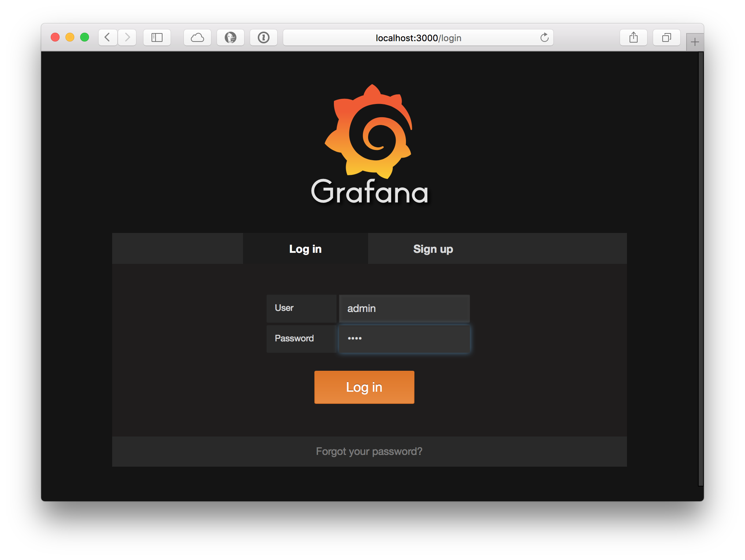
Task: Add a new tab with plus button
Action: 695,42
